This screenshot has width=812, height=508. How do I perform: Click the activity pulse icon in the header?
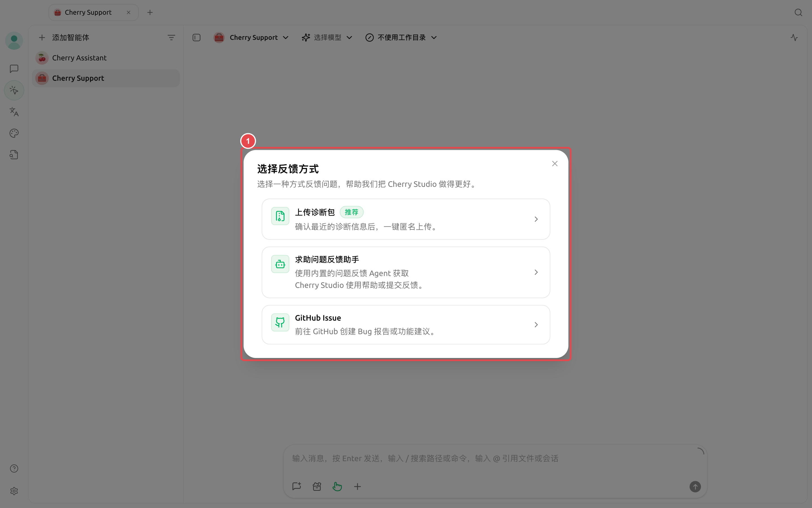coord(794,37)
